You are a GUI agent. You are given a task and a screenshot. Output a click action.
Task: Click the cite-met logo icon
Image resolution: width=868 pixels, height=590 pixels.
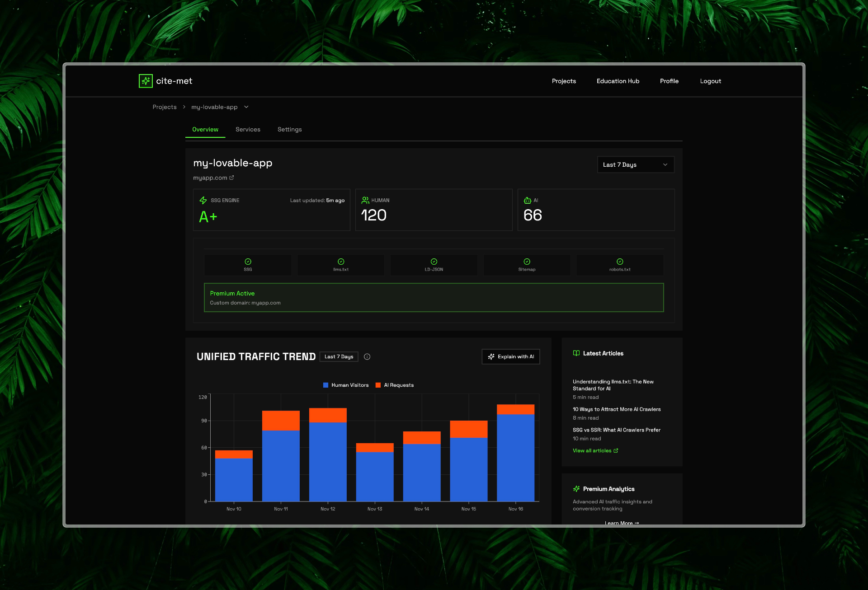(x=146, y=81)
